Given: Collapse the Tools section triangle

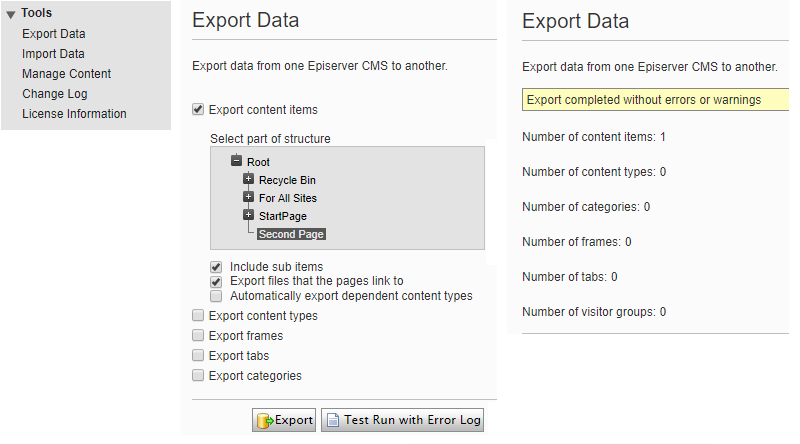Looking at the screenshot, I should click(x=11, y=15).
